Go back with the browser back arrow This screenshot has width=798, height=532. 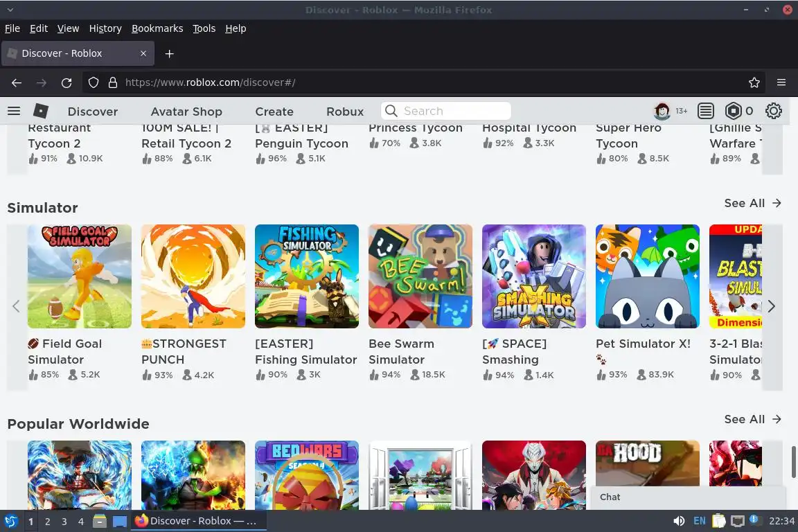(x=17, y=82)
